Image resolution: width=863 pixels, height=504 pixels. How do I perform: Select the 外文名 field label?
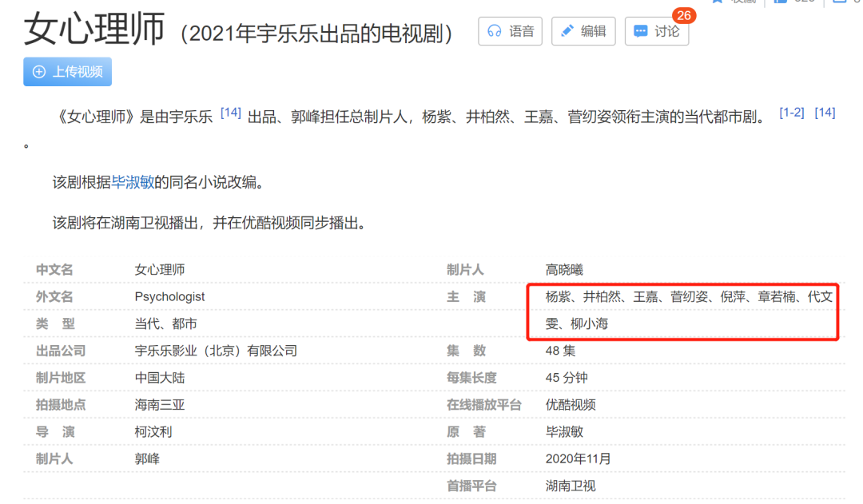(x=54, y=296)
